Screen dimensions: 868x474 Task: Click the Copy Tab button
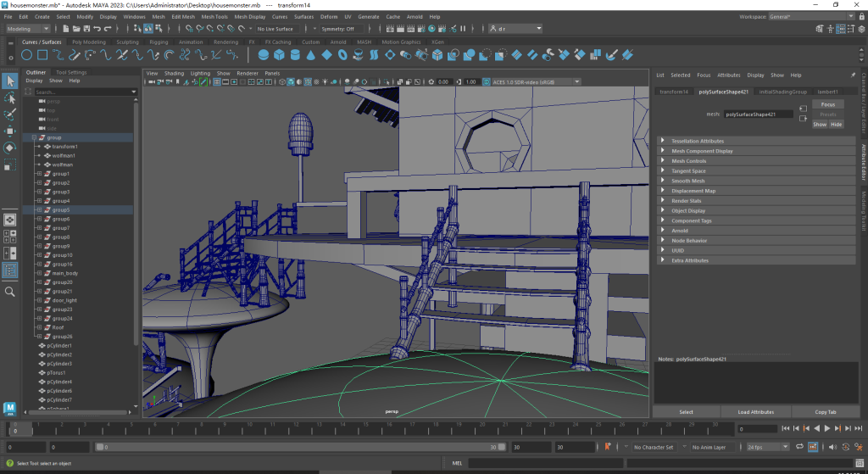pos(826,412)
